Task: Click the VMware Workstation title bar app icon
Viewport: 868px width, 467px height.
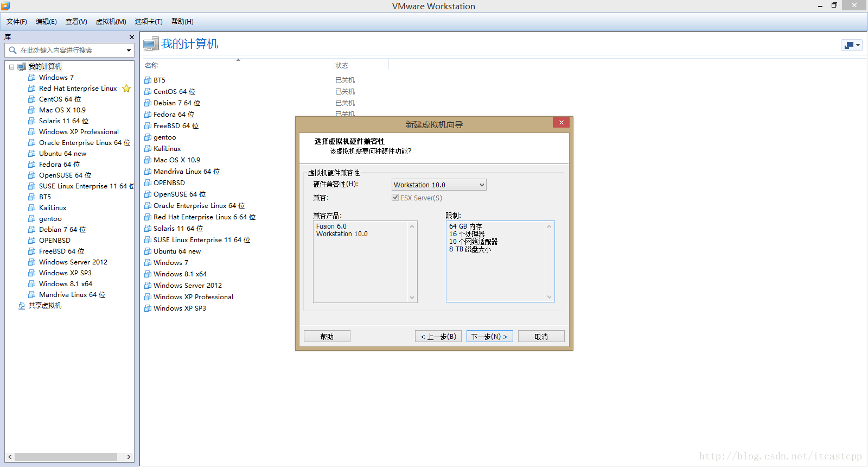Action: pos(5,6)
